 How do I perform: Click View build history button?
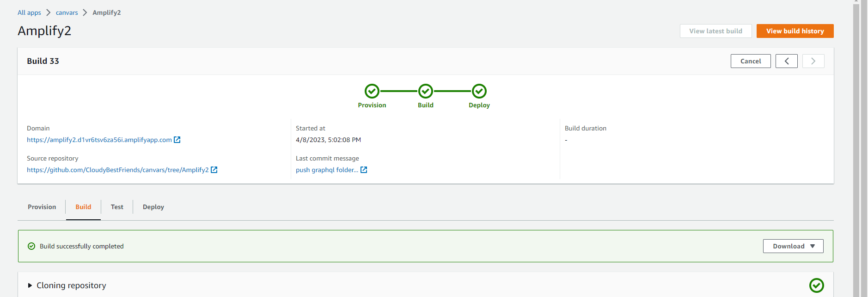795,31
